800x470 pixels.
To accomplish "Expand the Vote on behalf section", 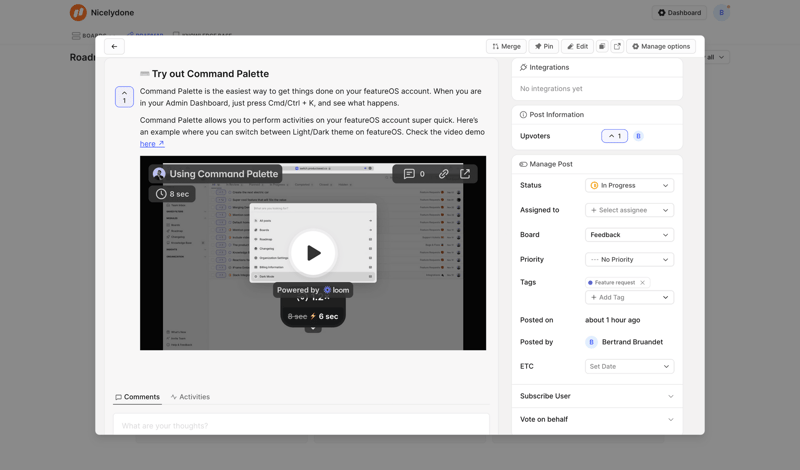I will tap(596, 419).
